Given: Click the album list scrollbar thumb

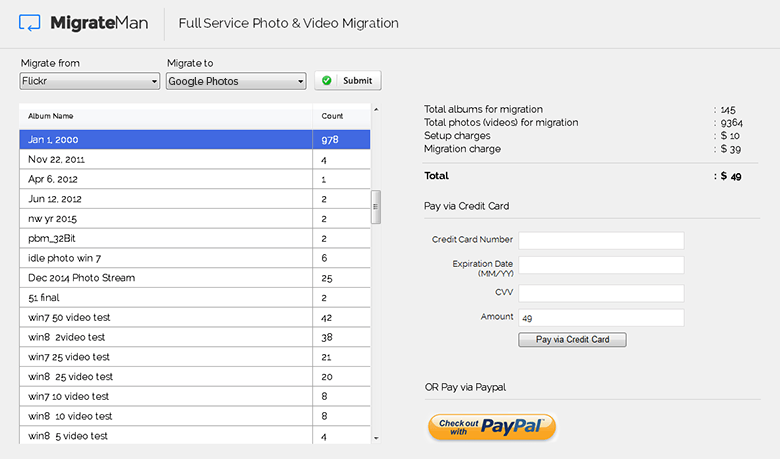Looking at the screenshot, I should pyautogui.click(x=376, y=207).
